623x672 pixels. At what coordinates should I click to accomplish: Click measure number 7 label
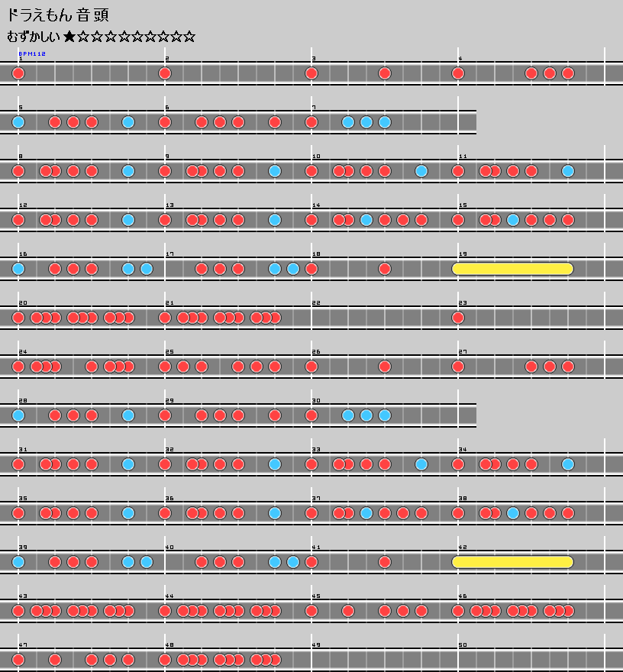[314, 108]
